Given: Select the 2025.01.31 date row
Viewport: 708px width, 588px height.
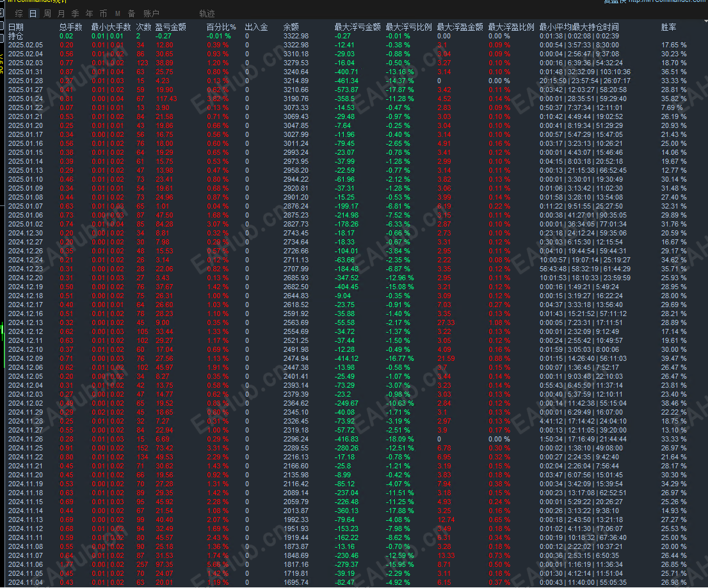Looking at the screenshot, I should (26, 72).
